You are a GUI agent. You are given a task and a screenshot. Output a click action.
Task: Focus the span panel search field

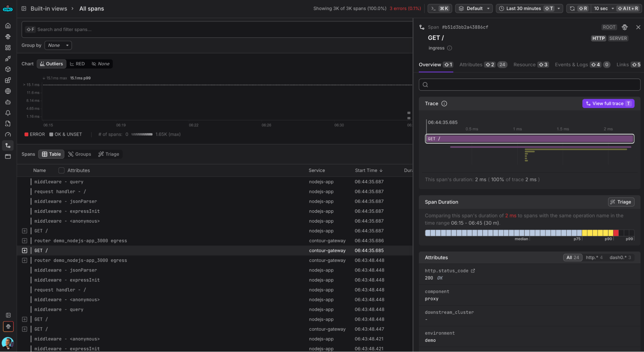(x=529, y=85)
